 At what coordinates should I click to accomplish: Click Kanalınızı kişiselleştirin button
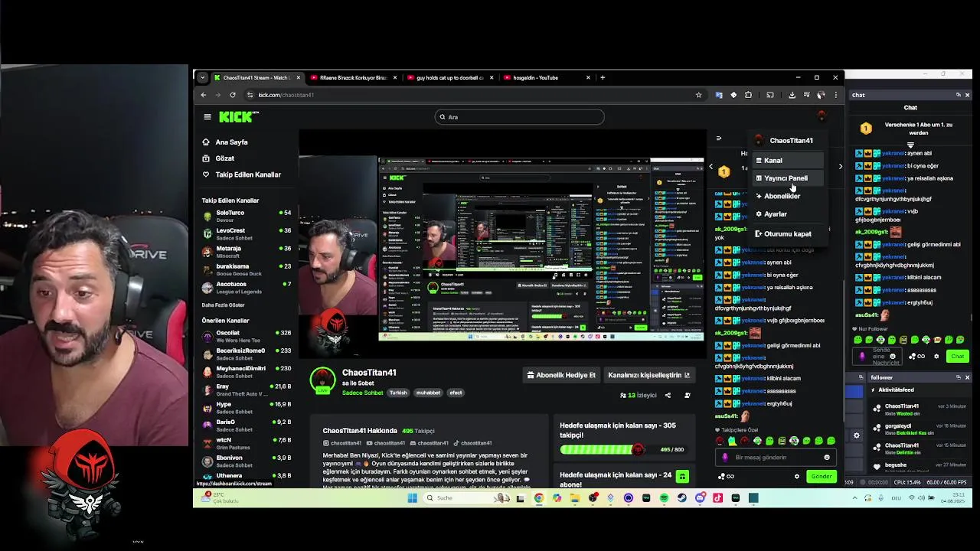coord(648,375)
